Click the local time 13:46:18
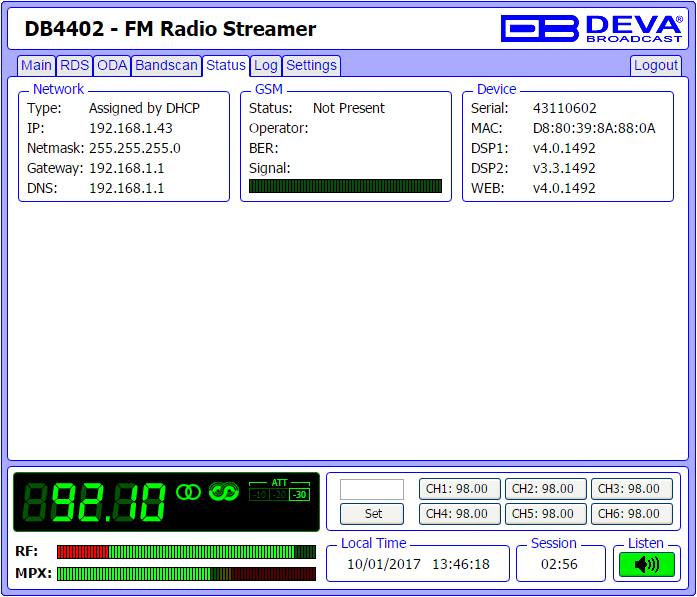Screen dimensions: 697x597 (x=461, y=565)
